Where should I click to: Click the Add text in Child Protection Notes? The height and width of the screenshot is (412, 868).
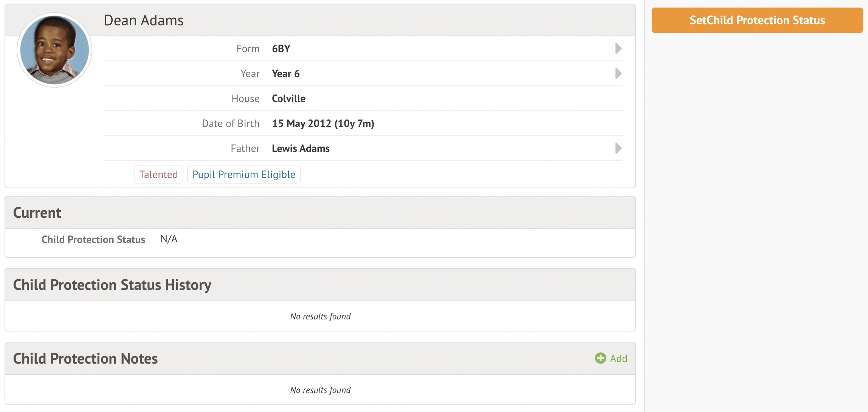pyautogui.click(x=618, y=358)
